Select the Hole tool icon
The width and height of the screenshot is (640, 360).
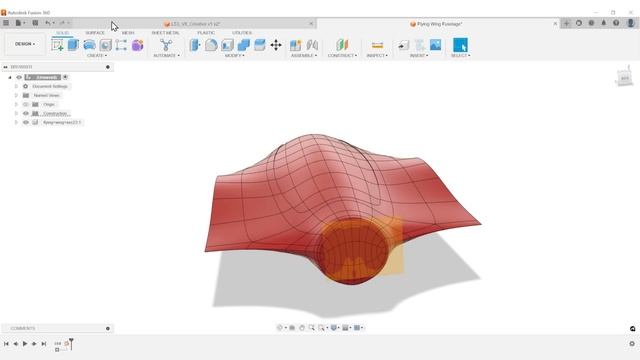(x=105, y=45)
